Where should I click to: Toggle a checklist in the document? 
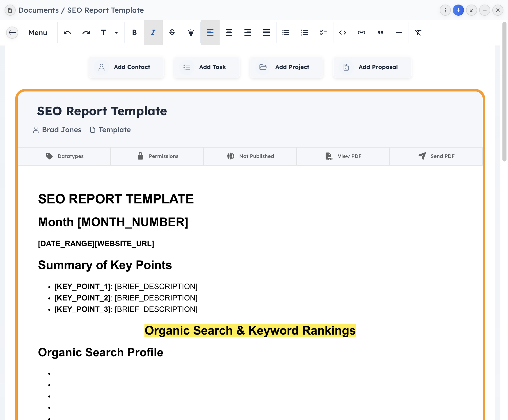pyautogui.click(x=323, y=33)
